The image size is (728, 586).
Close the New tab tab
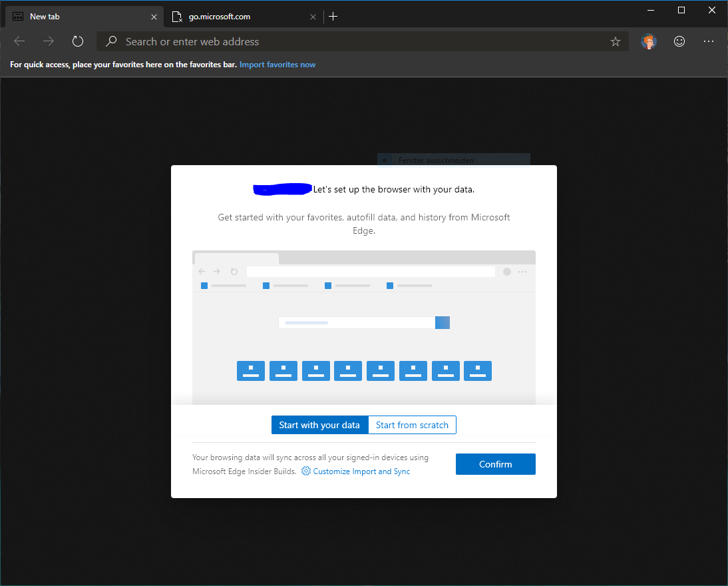point(154,17)
